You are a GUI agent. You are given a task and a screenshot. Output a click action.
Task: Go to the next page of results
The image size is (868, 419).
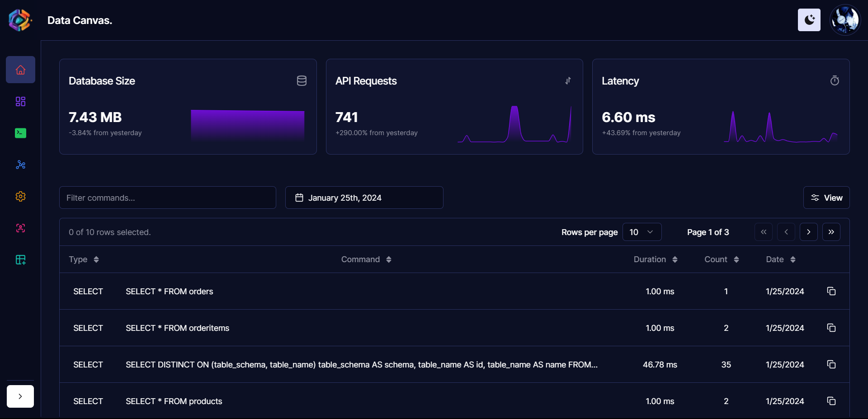click(808, 232)
